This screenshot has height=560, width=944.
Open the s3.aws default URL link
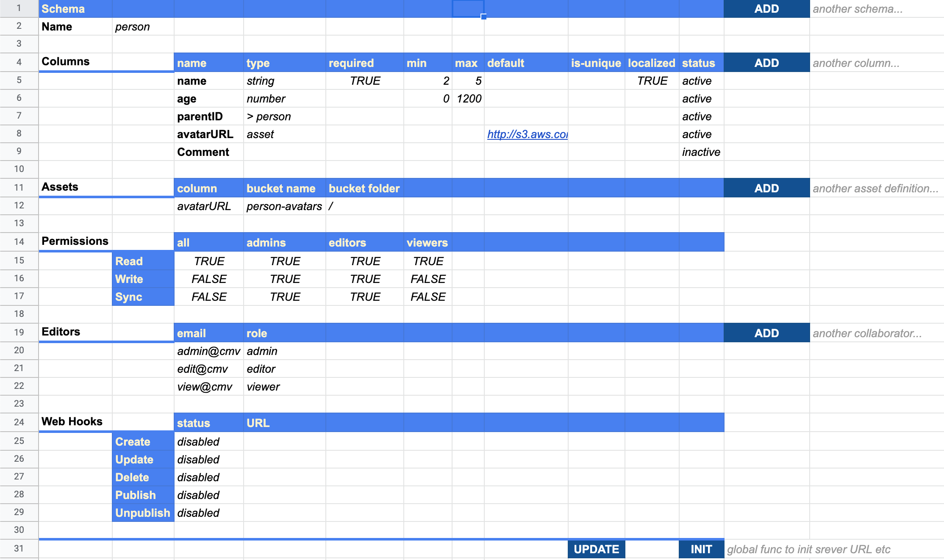[527, 134]
